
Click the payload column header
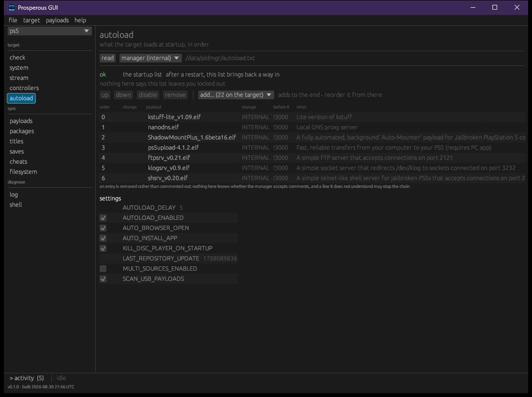pyautogui.click(x=153, y=107)
